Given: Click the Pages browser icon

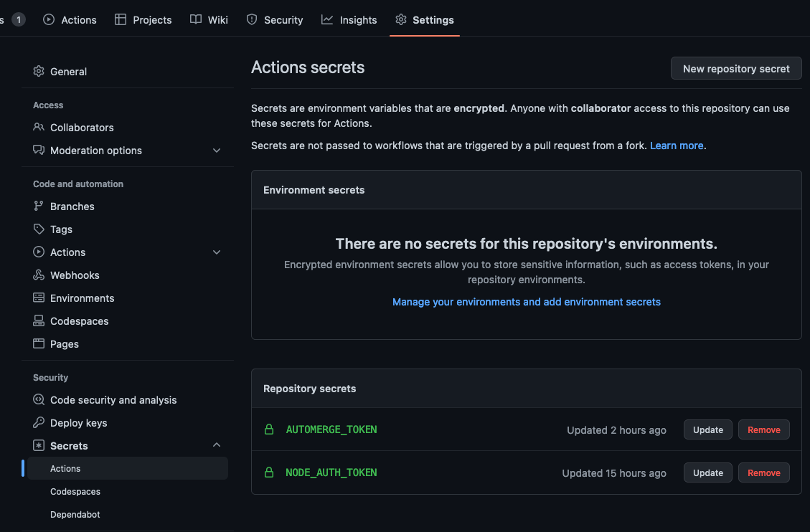Looking at the screenshot, I should coord(39,343).
